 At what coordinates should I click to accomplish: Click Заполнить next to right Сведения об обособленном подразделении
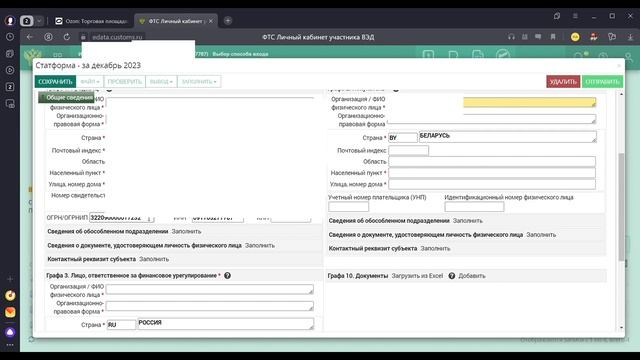[x=468, y=221]
